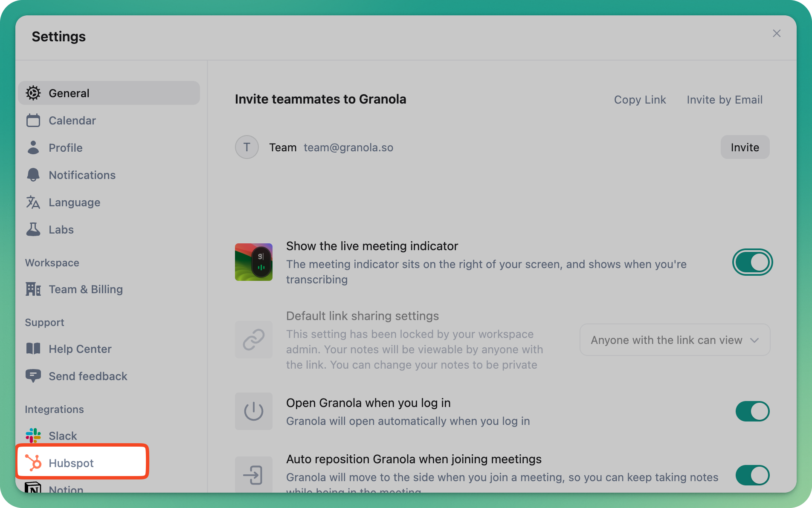Screen dimensions: 812x508
Task: Click the Team & Billing building icon
Action: (33, 289)
